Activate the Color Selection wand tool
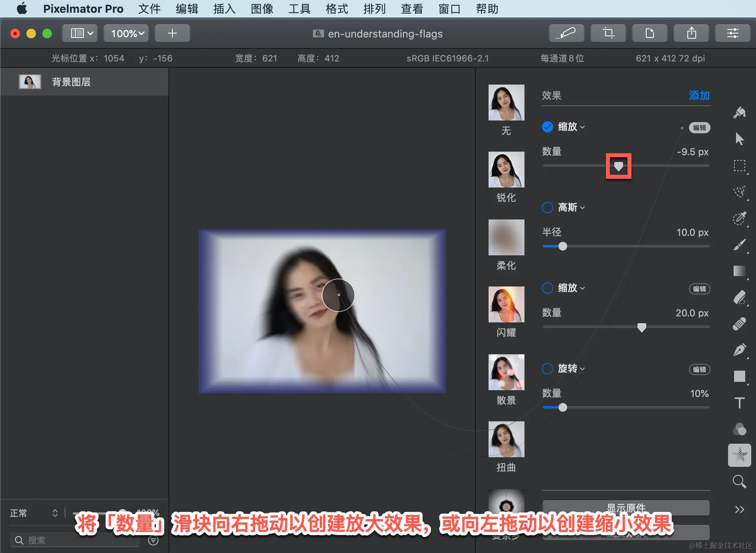Image resolution: width=756 pixels, height=553 pixels. [x=739, y=218]
